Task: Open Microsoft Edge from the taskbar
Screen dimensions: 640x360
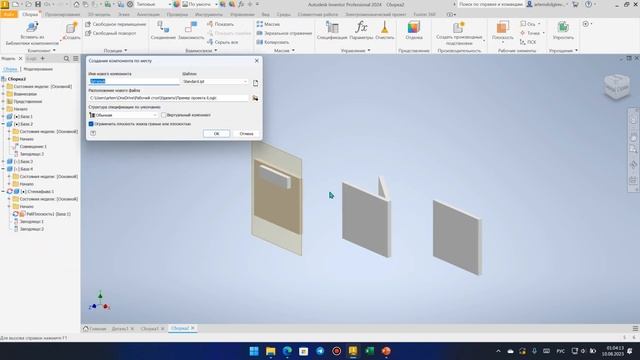Action: (x=287, y=351)
